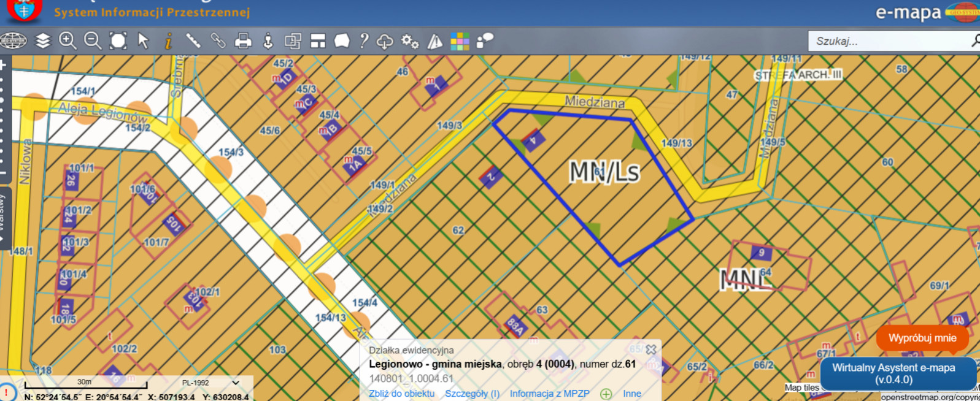
Task: Open the print map tool
Action: click(243, 41)
